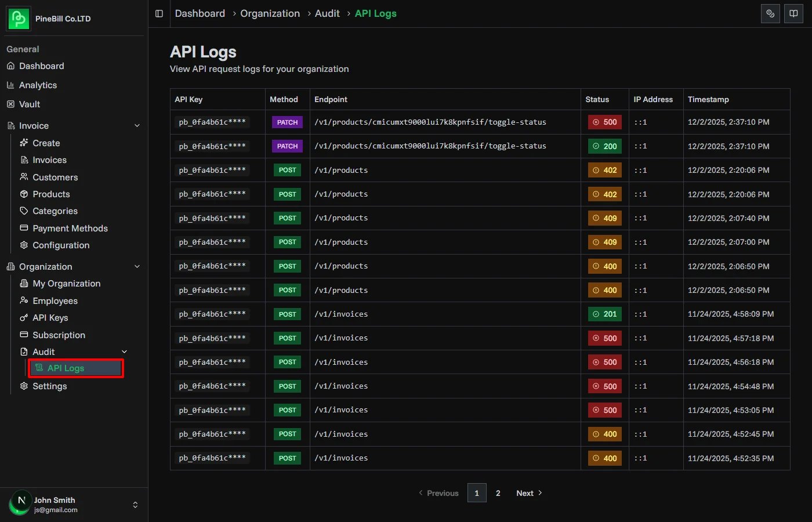Open Customers via its people icon
The width and height of the screenshot is (812, 522).
(24, 177)
